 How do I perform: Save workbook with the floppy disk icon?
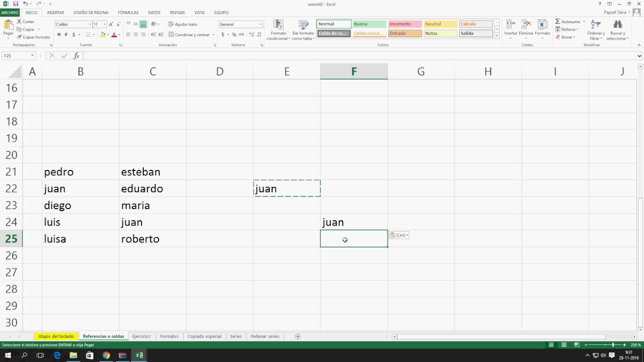[16, 4]
